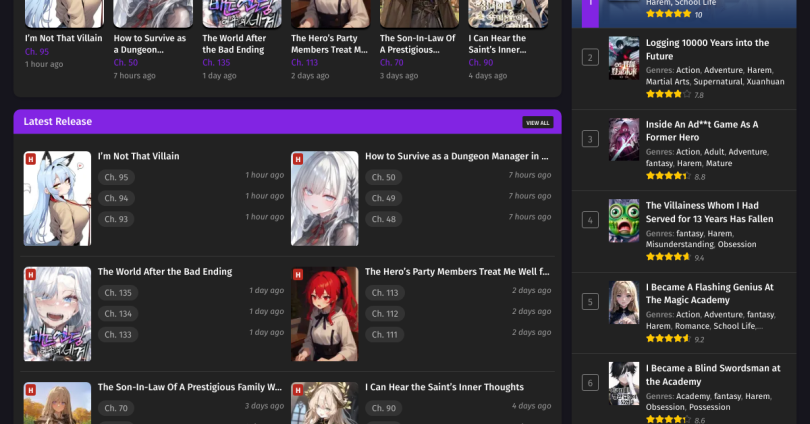Open green frog cover thumbnail in ranking
The height and width of the screenshot is (424, 810).
[x=624, y=221]
